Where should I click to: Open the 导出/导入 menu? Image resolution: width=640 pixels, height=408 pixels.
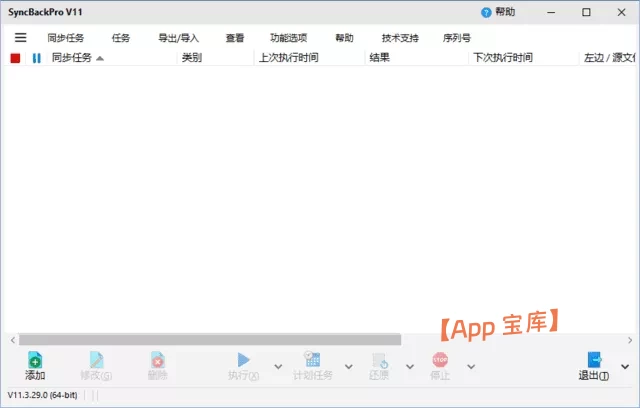tap(178, 38)
